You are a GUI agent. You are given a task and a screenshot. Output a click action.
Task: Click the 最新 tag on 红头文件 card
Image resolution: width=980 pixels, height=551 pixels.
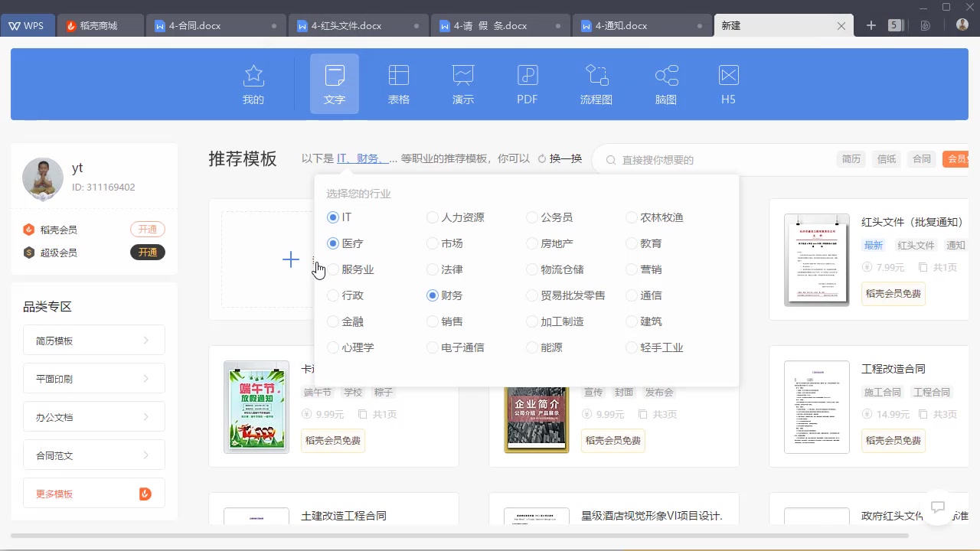click(x=874, y=246)
